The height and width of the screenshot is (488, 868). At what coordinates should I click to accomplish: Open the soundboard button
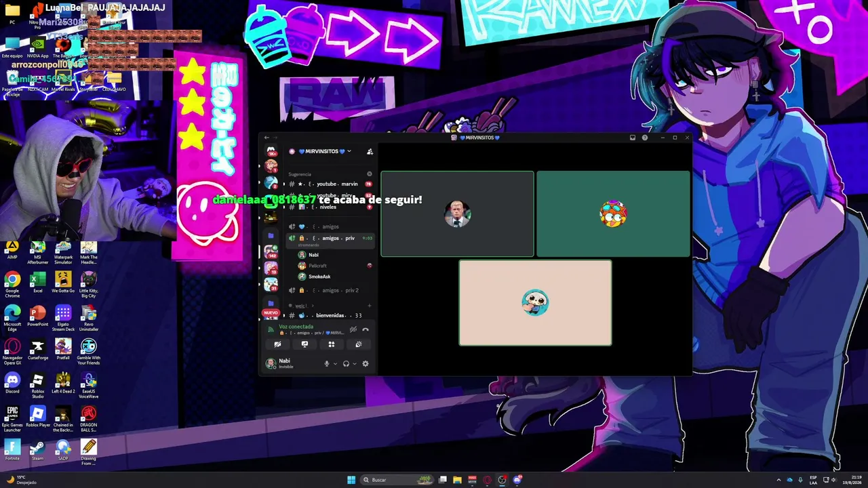pos(359,344)
